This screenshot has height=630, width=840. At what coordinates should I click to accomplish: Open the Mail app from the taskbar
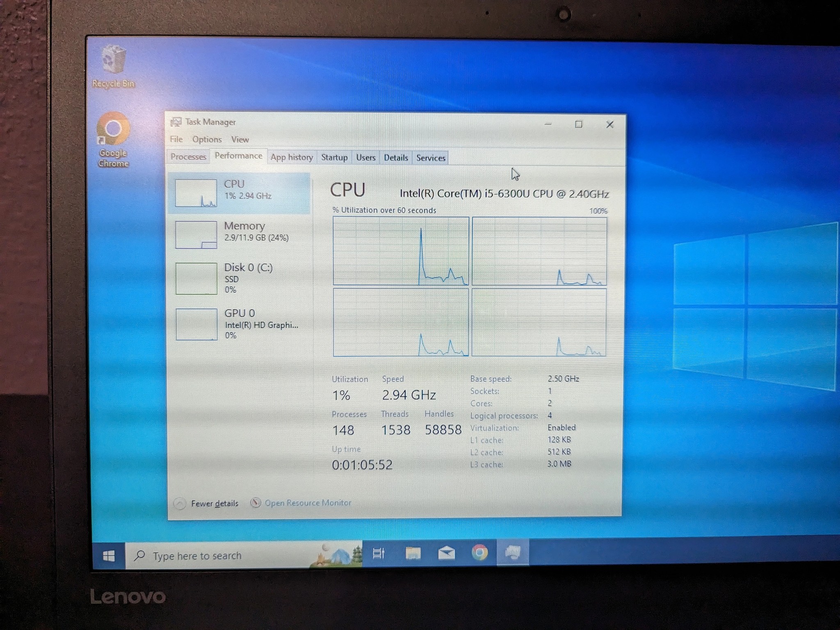tap(446, 553)
